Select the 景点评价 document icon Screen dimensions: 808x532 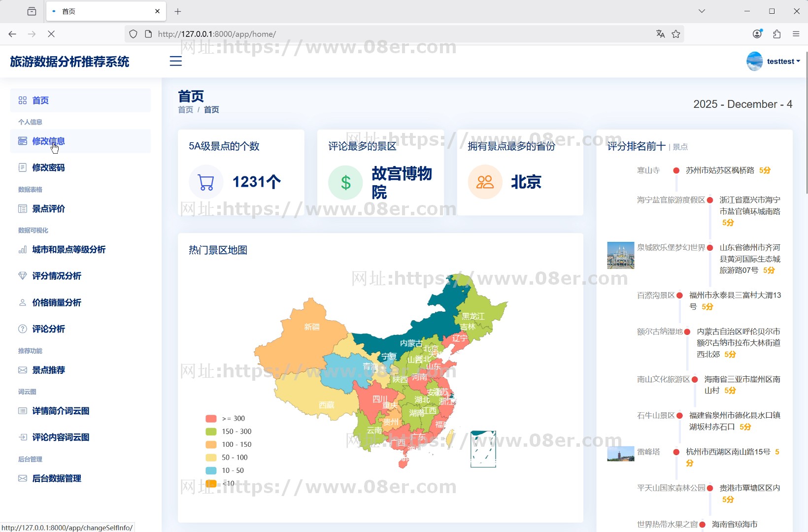pos(23,208)
